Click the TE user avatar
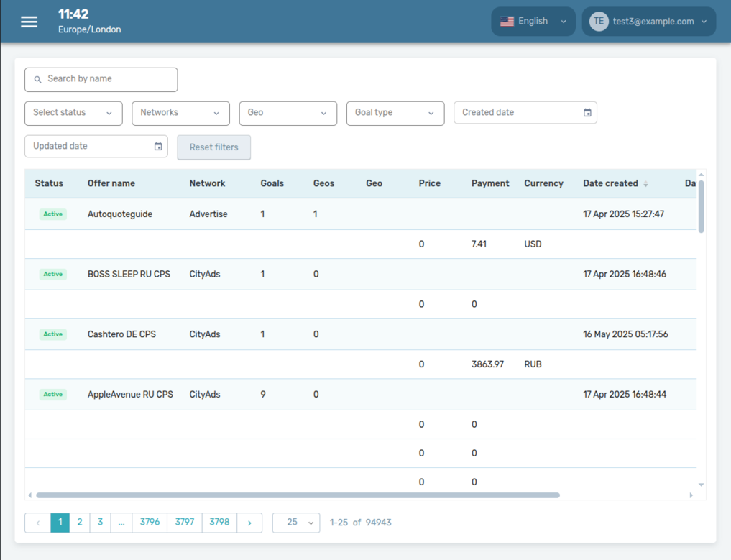The width and height of the screenshot is (731, 560). pos(598,22)
